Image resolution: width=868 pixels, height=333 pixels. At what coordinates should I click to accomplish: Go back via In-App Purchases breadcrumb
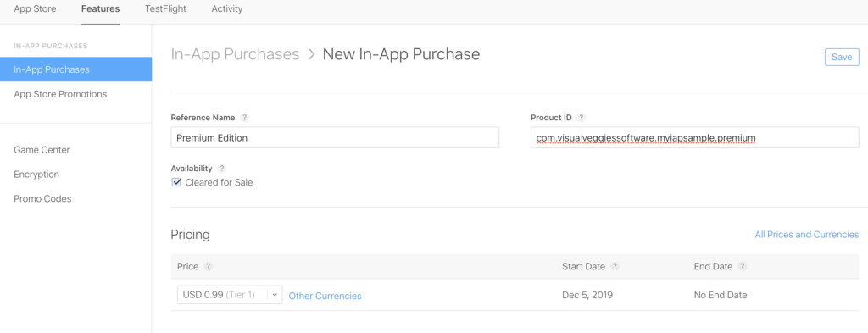(x=235, y=54)
